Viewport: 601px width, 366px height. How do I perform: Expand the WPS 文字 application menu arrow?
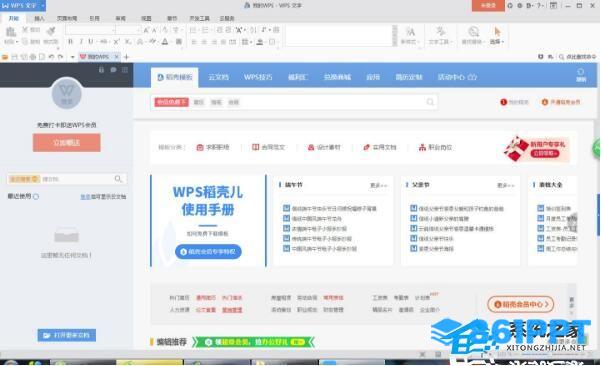pos(42,5)
